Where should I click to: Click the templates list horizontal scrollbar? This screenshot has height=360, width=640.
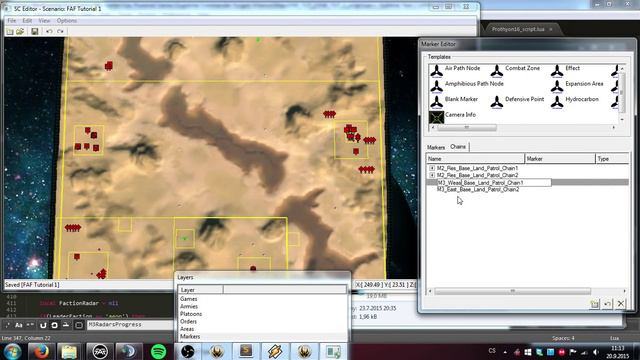[x=467, y=128]
